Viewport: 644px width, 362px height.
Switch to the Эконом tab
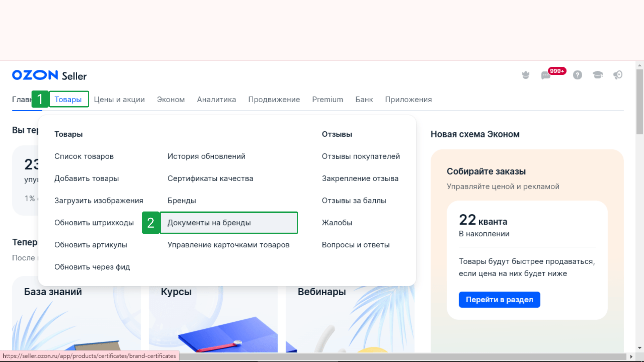coord(171,100)
